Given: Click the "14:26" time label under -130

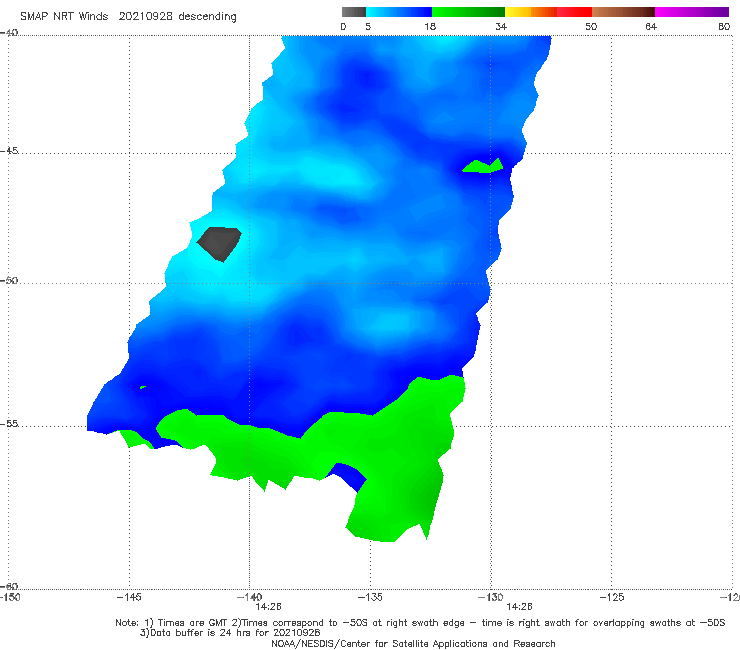Looking at the screenshot, I should pyautogui.click(x=519, y=607).
